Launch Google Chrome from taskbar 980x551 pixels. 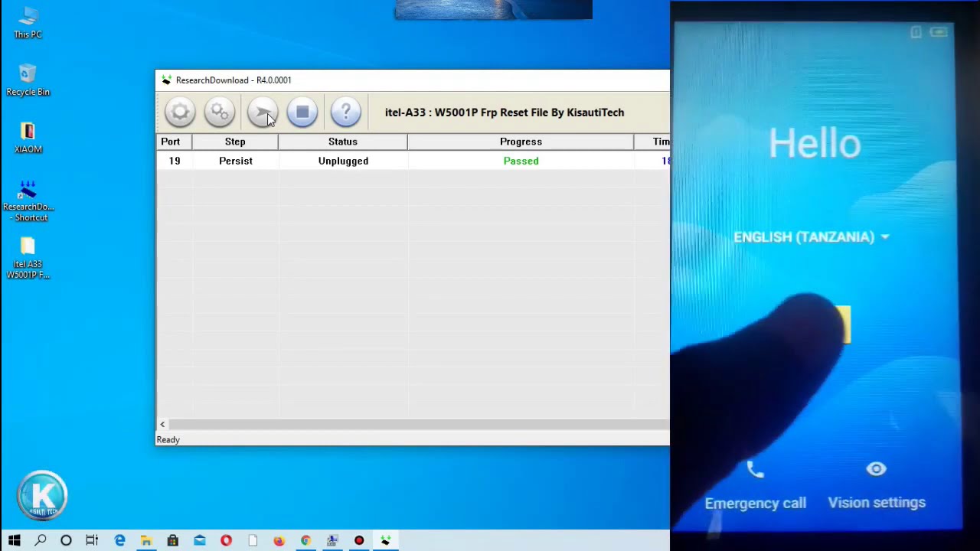click(305, 540)
